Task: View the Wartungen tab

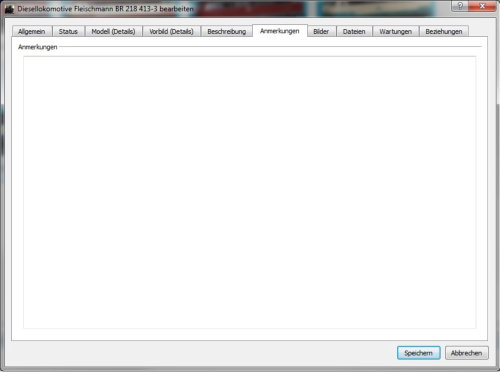Action: point(396,31)
